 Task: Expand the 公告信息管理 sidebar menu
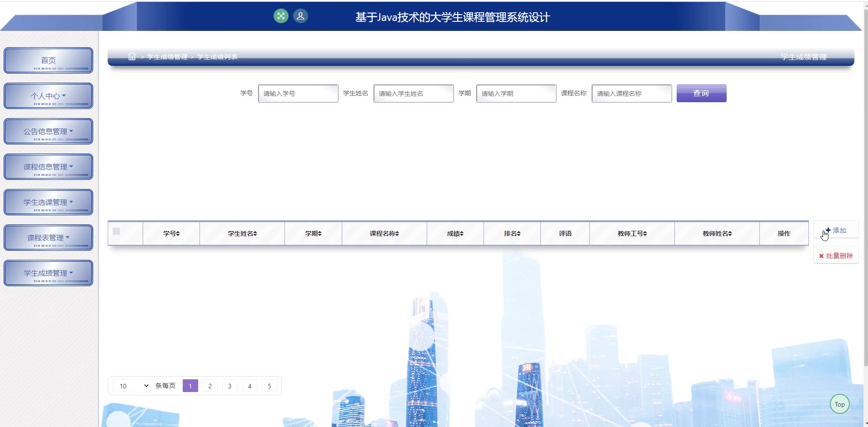pyautogui.click(x=48, y=131)
